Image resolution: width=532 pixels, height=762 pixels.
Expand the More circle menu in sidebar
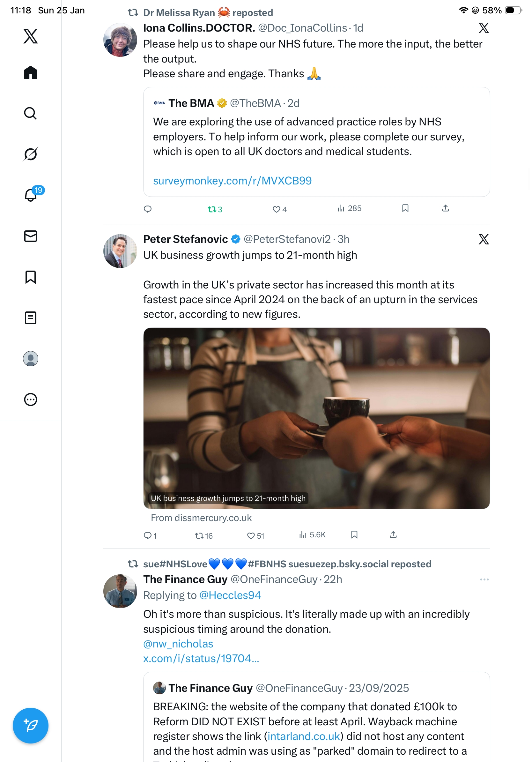pyautogui.click(x=31, y=400)
